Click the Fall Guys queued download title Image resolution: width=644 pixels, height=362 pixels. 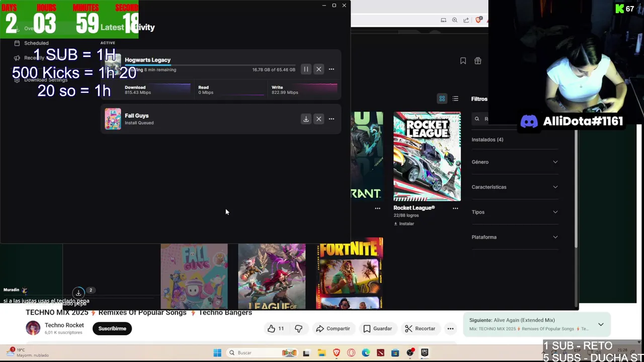pos(136,116)
